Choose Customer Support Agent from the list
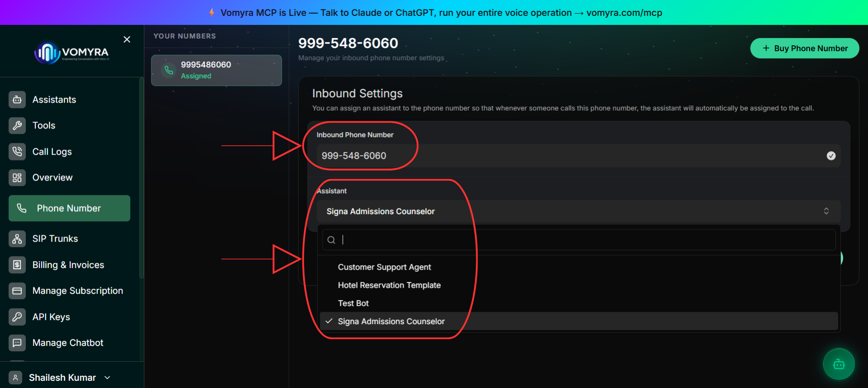The image size is (868, 388). point(579,267)
